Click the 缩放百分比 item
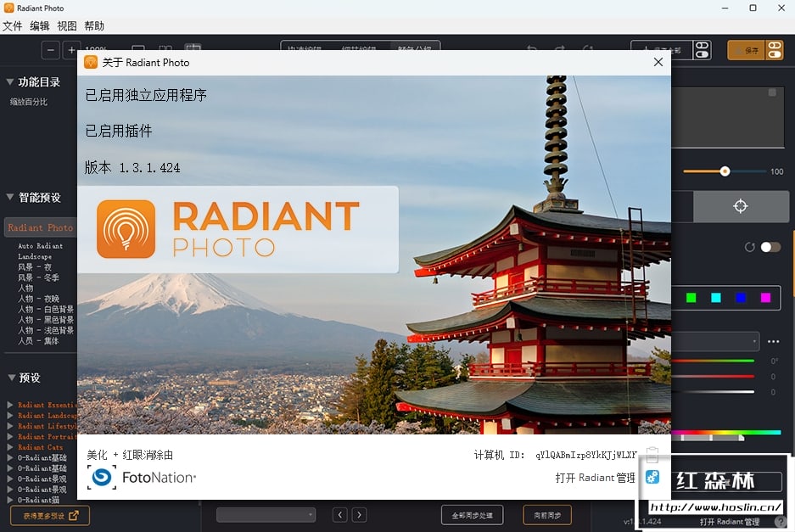The image size is (795, 532). pos(28,102)
